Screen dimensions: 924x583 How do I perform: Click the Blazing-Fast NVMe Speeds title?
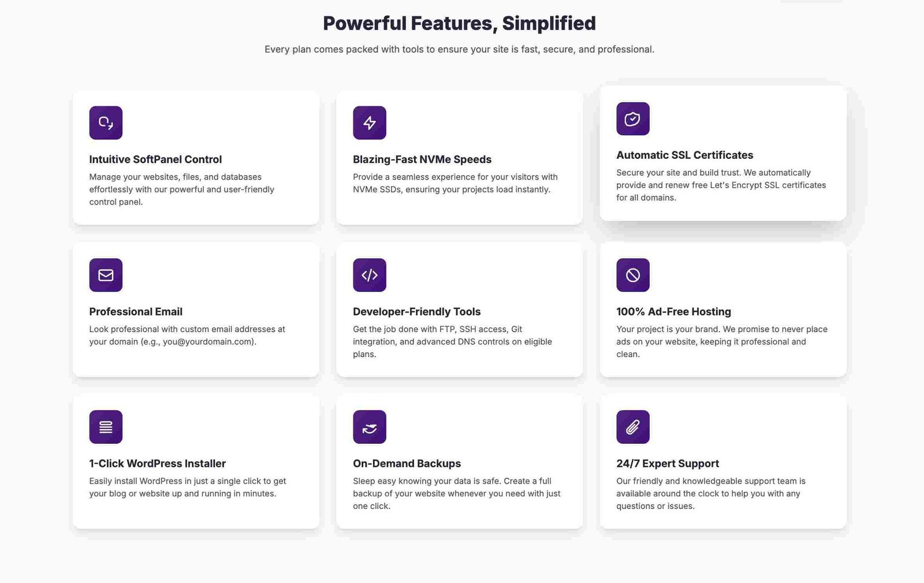(x=422, y=159)
